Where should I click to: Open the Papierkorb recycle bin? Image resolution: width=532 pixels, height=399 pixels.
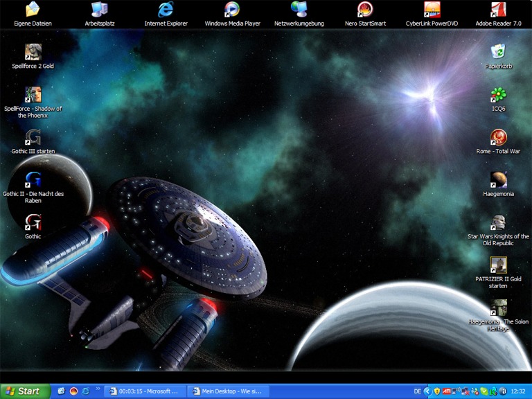point(498,52)
